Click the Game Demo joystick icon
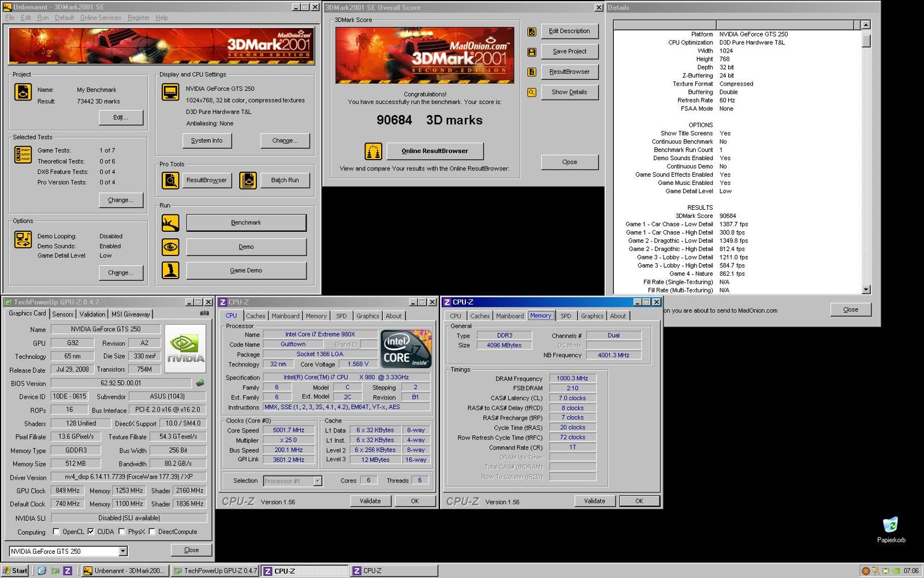 tap(170, 270)
